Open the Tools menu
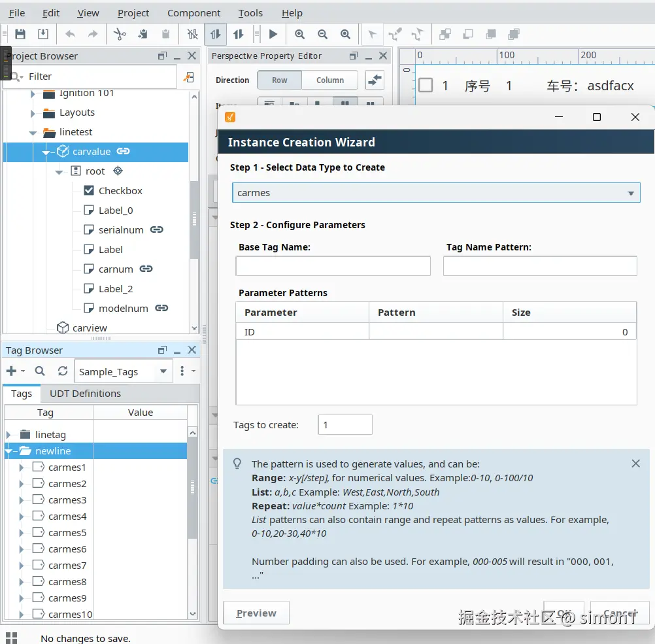 (x=250, y=13)
